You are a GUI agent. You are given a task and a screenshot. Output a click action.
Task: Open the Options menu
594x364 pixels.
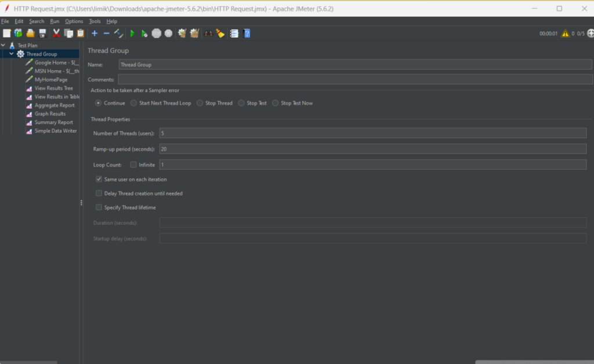(x=74, y=21)
